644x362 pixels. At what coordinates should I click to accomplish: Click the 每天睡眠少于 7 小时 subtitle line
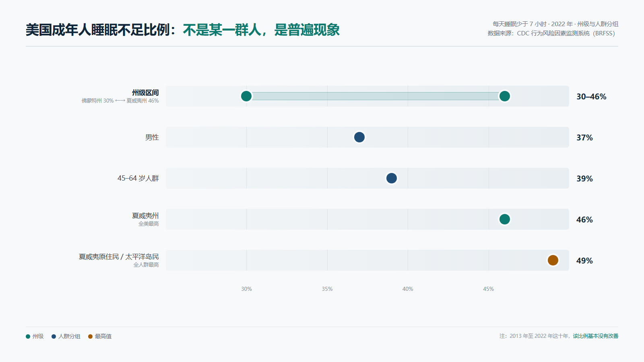coord(555,24)
